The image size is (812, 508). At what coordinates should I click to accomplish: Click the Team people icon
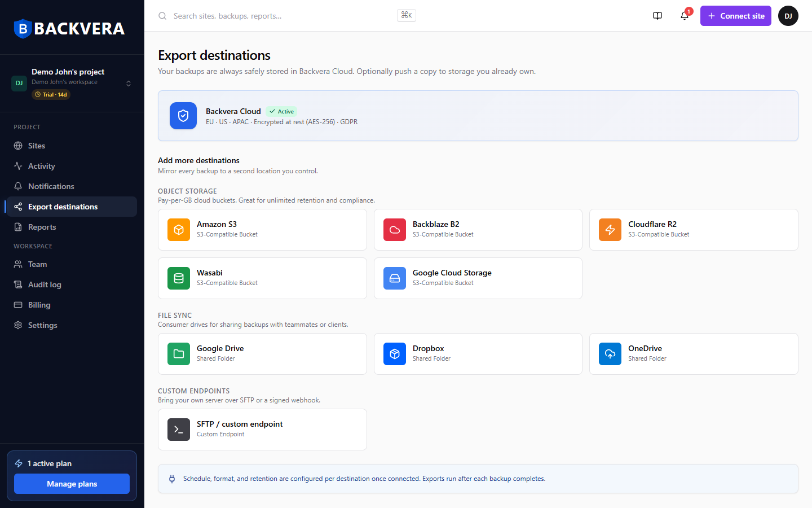pyautogui.click(x=18, y=264)
